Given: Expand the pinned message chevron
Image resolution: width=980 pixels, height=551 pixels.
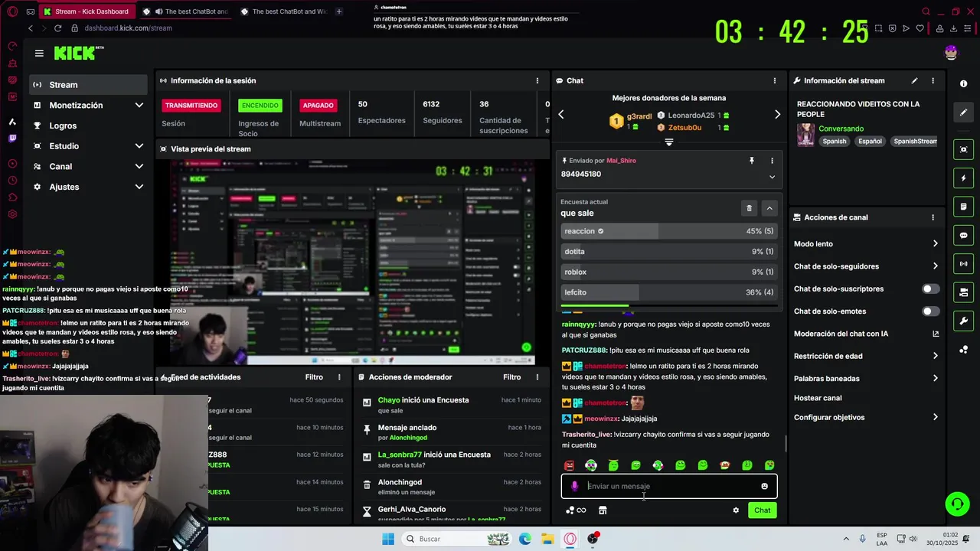Looking at the screenshot, I should pos(772,177).
